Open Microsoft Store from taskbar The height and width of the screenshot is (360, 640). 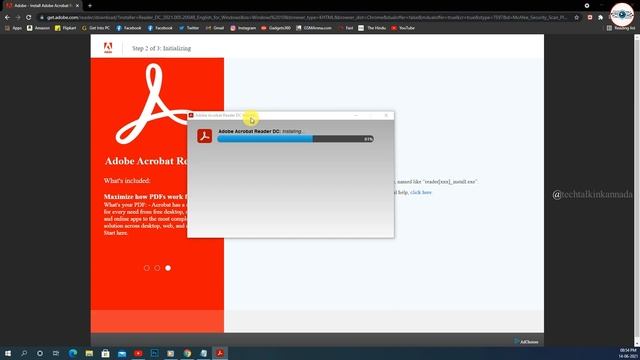[105, 353]
